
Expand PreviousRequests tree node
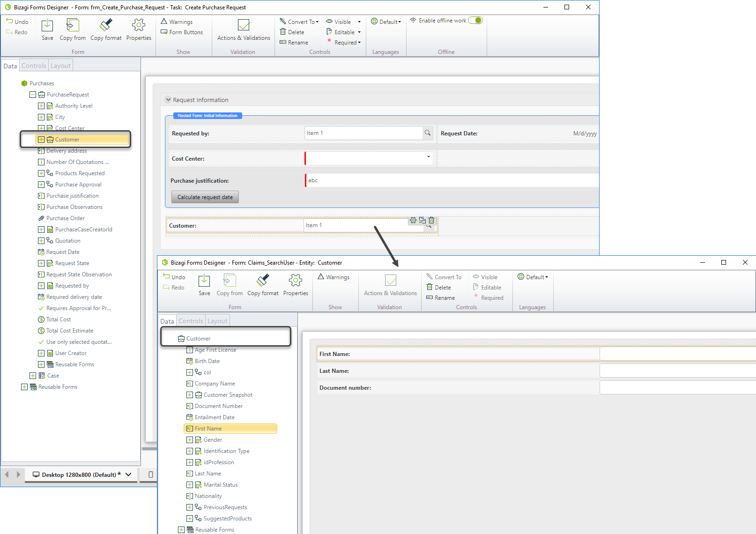pyautogui.click(x=190, y=507)
